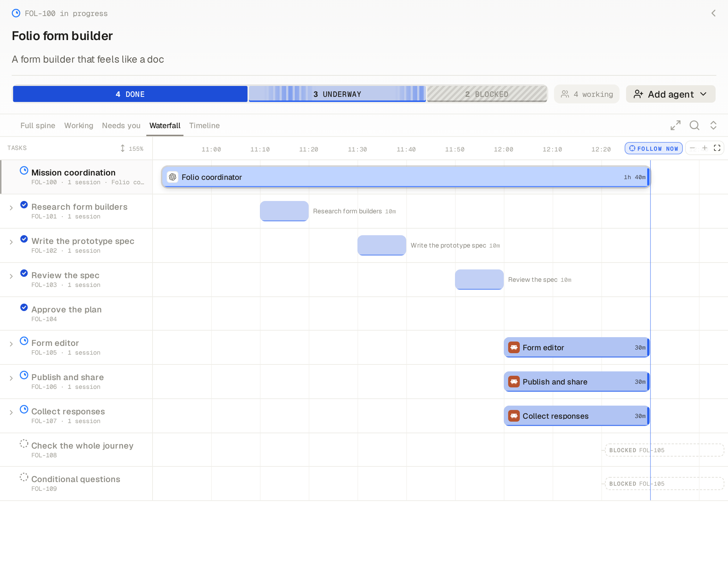
Task: Select the Approve the plan task title
Action: (x=67, y=309)
